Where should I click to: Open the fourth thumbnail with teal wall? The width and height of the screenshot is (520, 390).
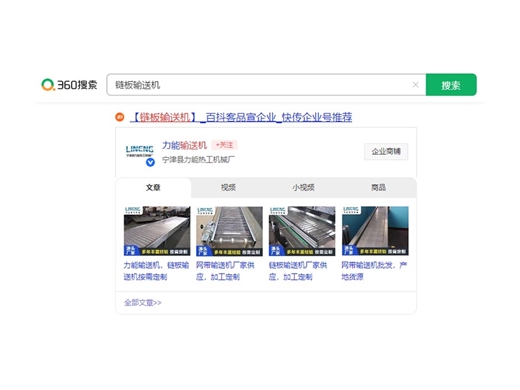pos(375,231)
